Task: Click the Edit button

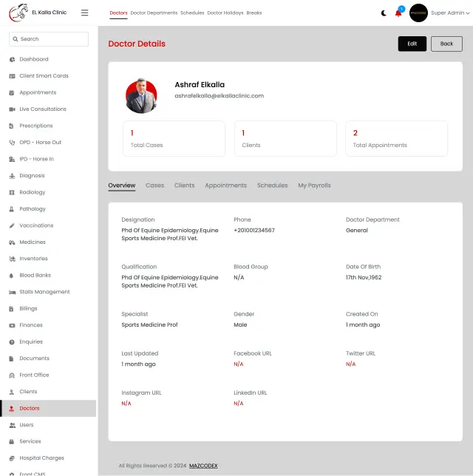Action: pyautogui.click(x=412, y=44)
